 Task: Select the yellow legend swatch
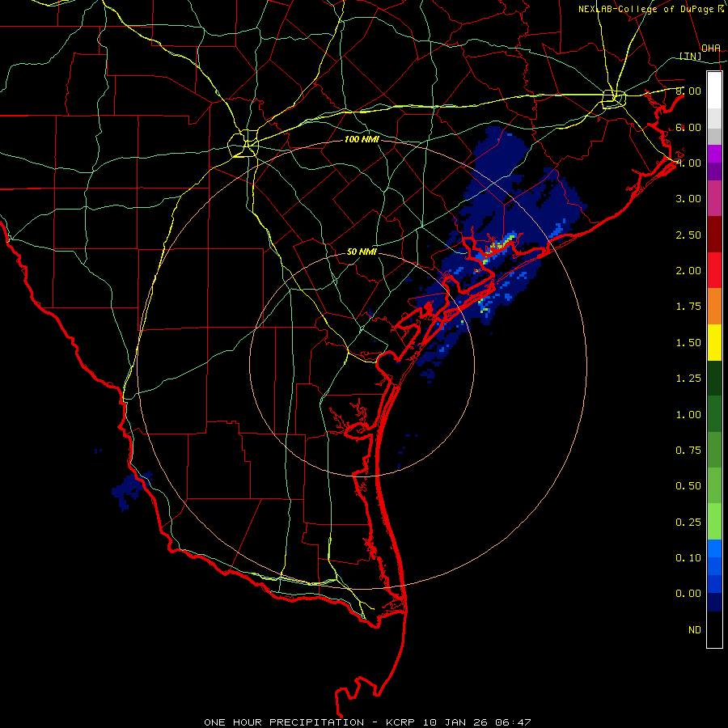pyautogui.click(x=714, y=342)
